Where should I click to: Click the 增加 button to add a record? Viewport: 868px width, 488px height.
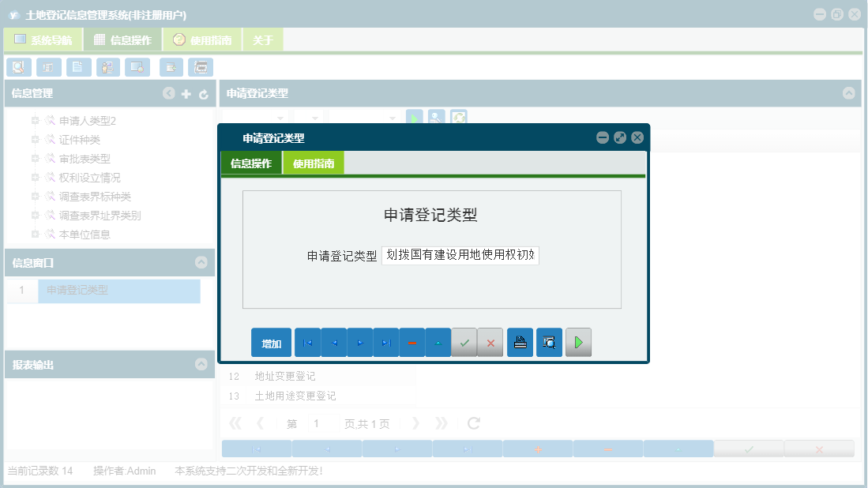pos(271,342)
